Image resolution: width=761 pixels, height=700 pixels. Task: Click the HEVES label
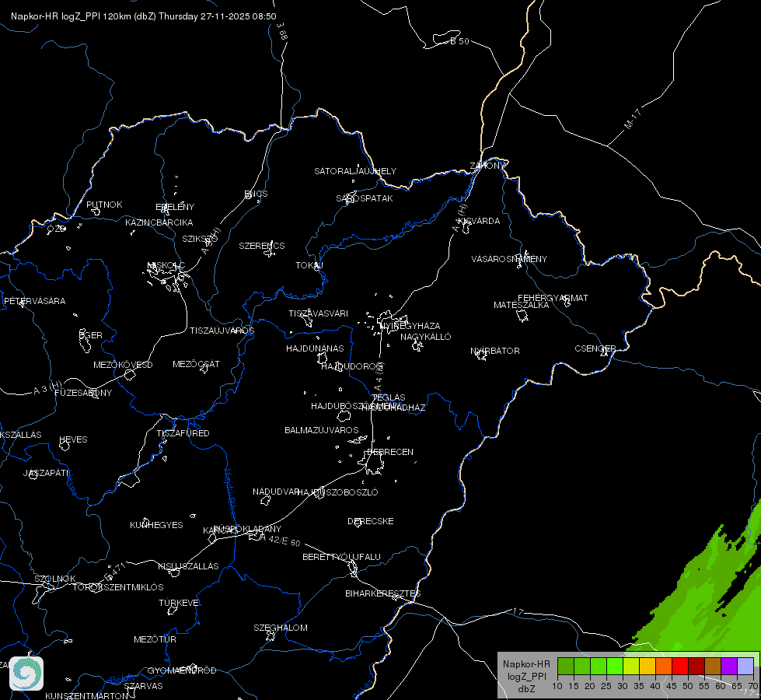tap(73, 439)
